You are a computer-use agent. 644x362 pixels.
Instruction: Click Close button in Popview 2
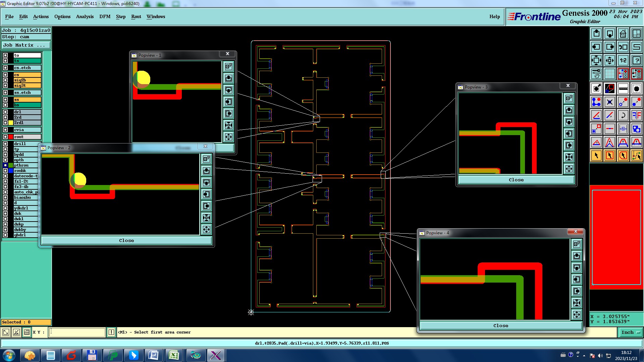(126, 241)
